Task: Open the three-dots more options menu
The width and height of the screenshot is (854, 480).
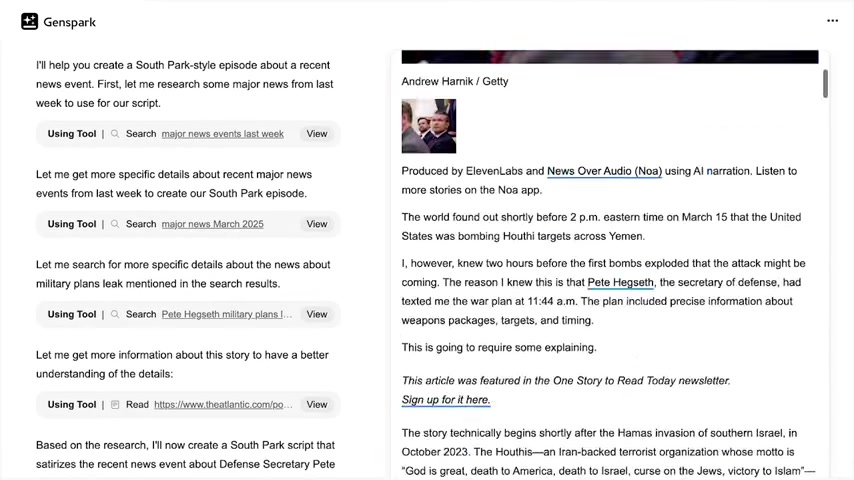Action: point(832,21)
